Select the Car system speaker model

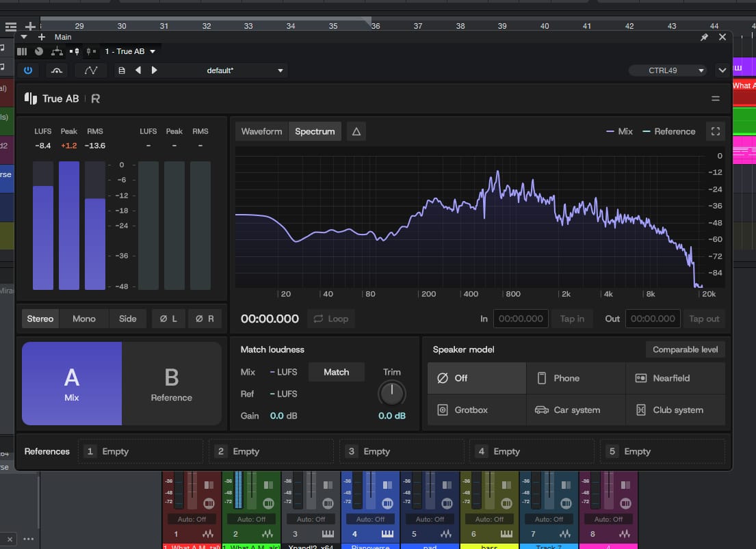(x=575, y=410)
